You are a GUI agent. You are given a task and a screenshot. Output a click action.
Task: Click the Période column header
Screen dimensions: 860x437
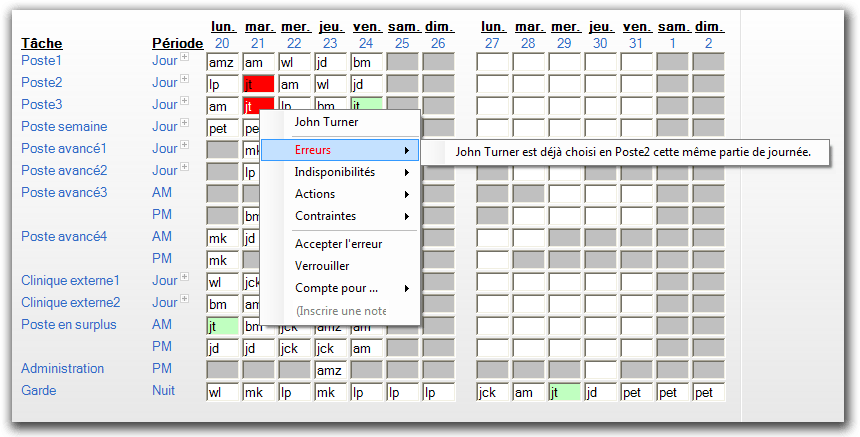tap(178, 43)
